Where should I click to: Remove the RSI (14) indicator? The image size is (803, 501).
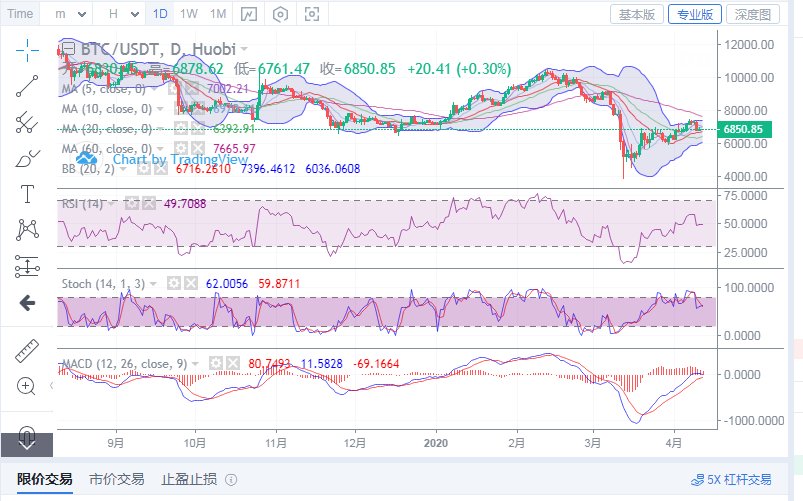[x=149, y=203]
